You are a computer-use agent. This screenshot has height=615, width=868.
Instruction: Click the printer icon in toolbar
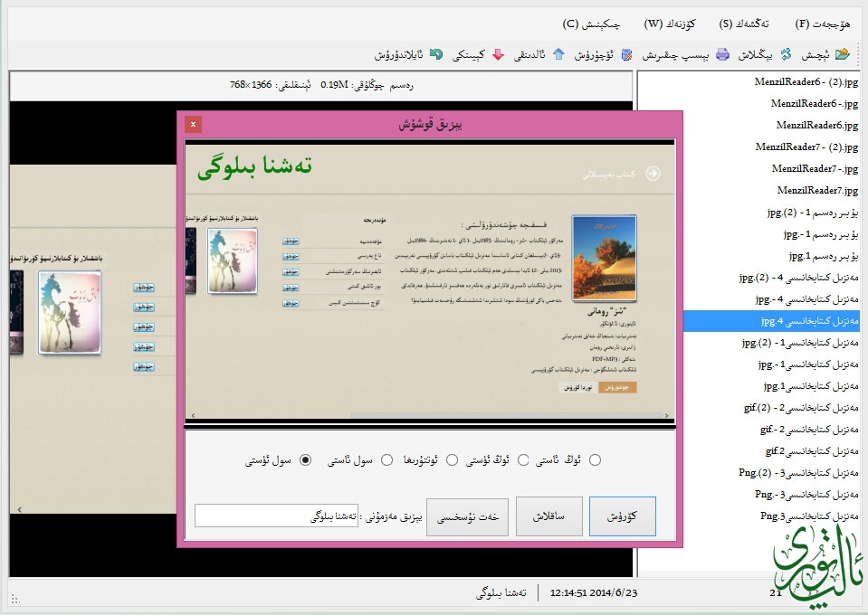pyautogui.click(x=722, y=54)
